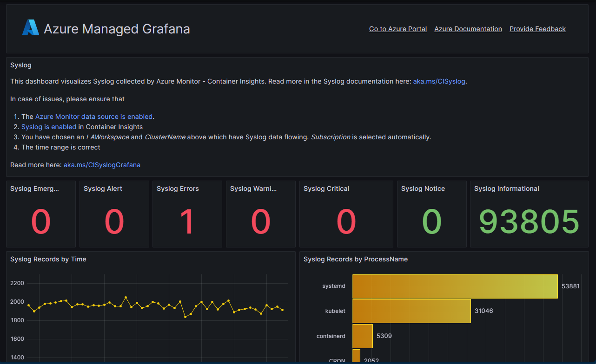Screen dimensions: 596x364
Task: Click the Syslog Emergency panel title
Action: (35, 188)
